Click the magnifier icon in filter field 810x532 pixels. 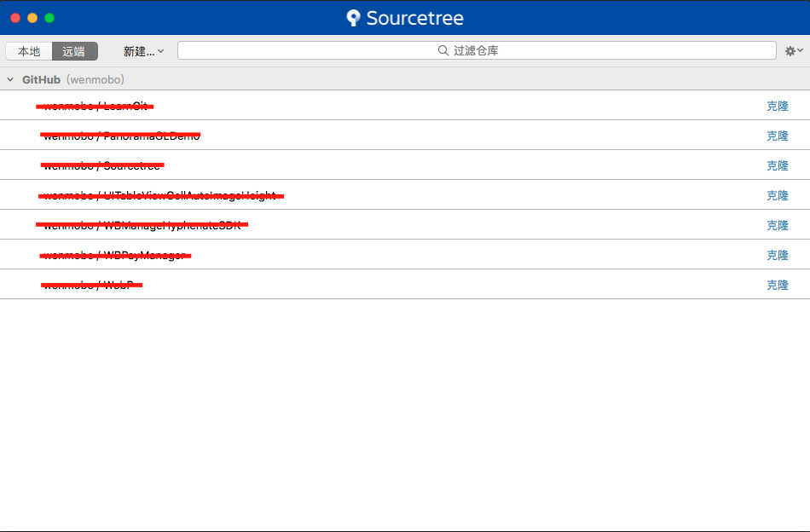click(443, 50)
